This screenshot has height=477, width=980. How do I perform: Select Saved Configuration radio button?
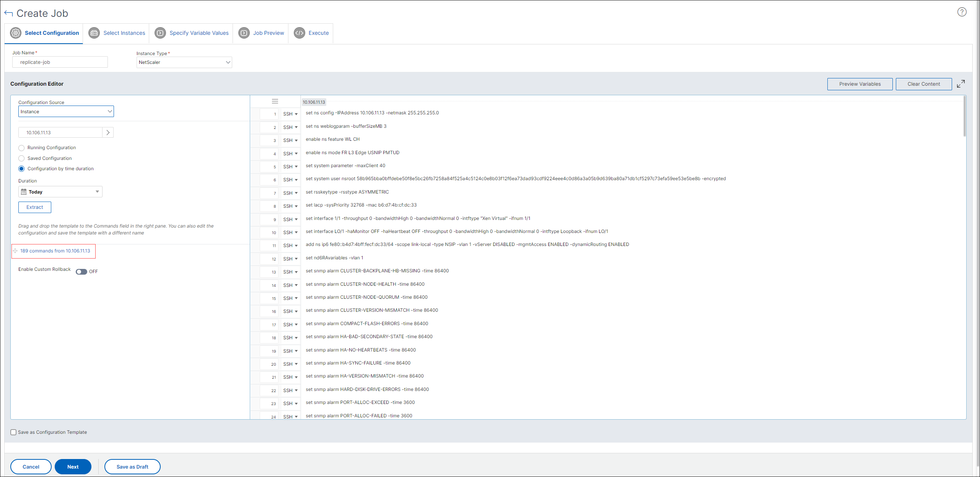pos(21,158)
